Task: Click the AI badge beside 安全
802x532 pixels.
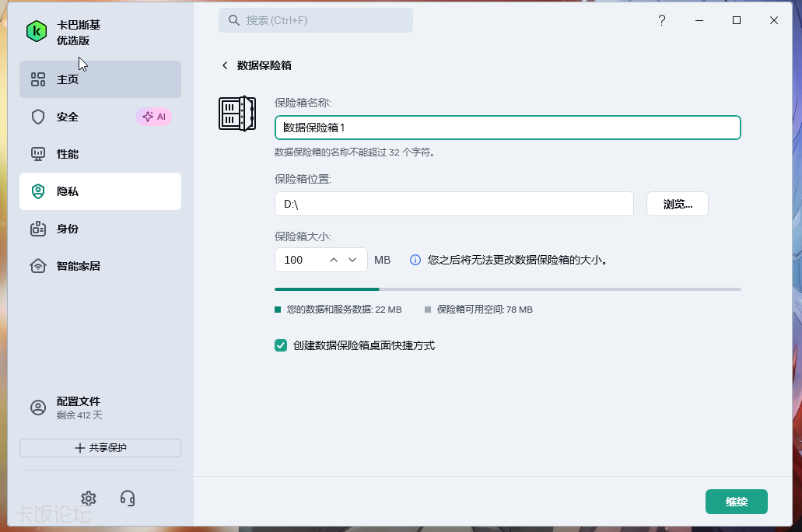Action: (154, 117)
